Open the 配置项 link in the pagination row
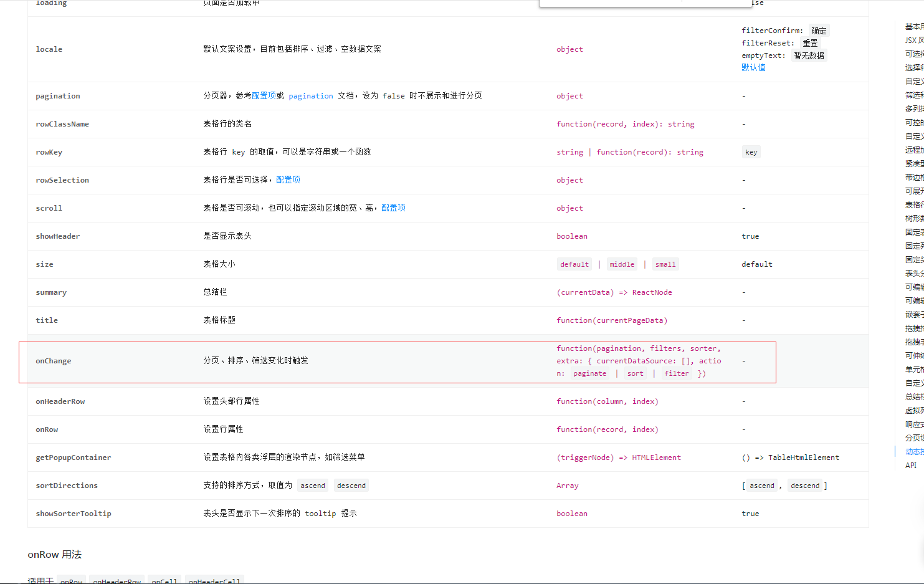 click(264, 95)
